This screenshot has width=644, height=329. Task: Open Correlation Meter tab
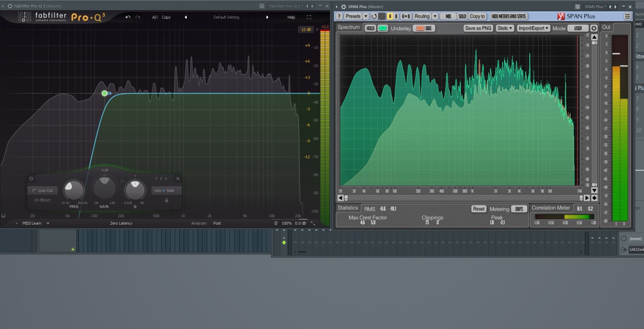click(x=551, y=208)
